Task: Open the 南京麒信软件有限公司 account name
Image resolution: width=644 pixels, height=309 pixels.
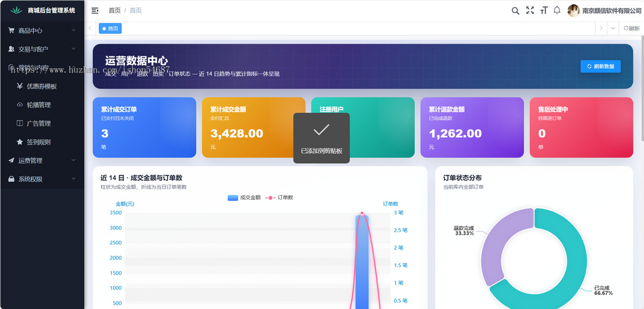Action: coord(613,10)
